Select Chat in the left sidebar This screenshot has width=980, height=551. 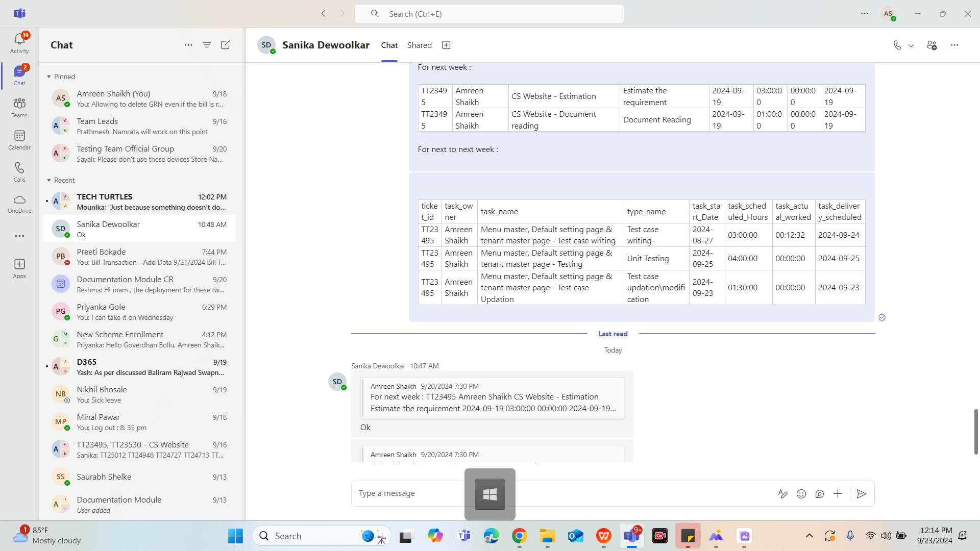(19, 76)
